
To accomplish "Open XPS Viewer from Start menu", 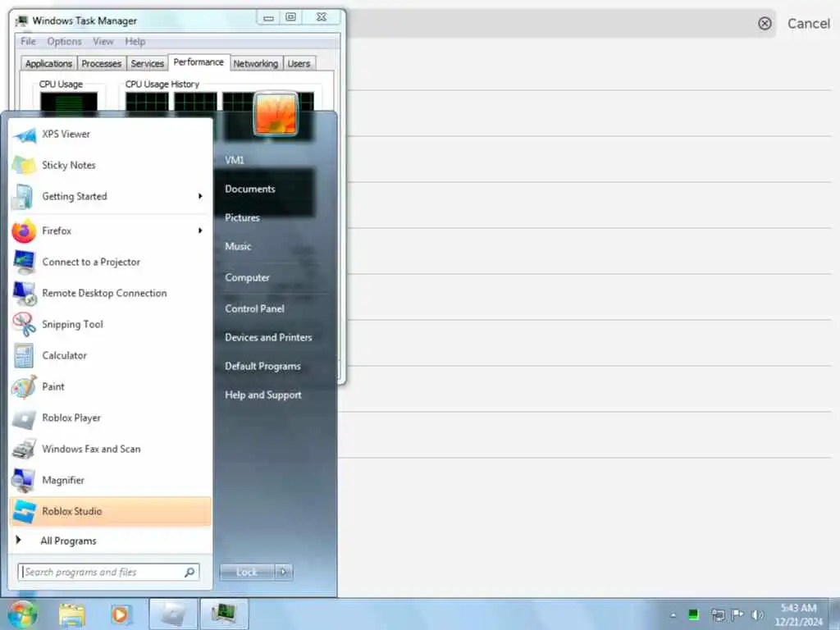I will [x=111, y=135].
